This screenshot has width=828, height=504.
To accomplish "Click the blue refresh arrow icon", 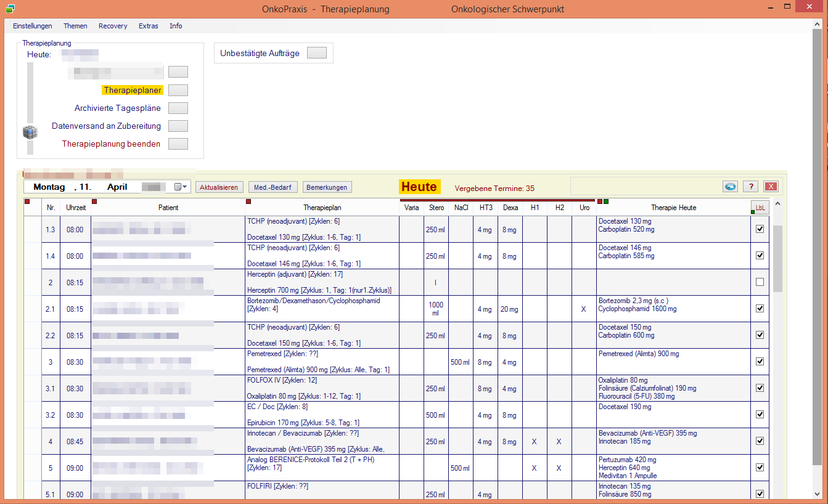I will [x=730, y=187].
